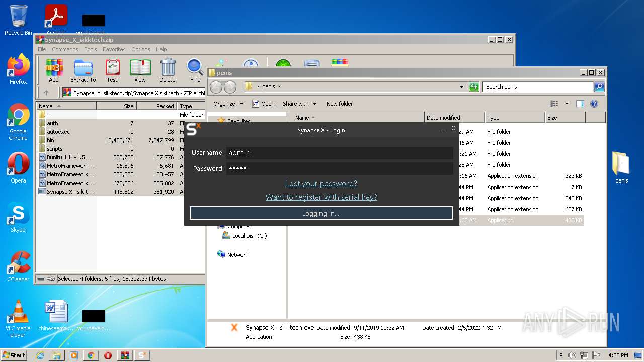The image size is (644, 362).
Task: Open VLC media player desktop shortcut
Action: click(x=18, y=319)
